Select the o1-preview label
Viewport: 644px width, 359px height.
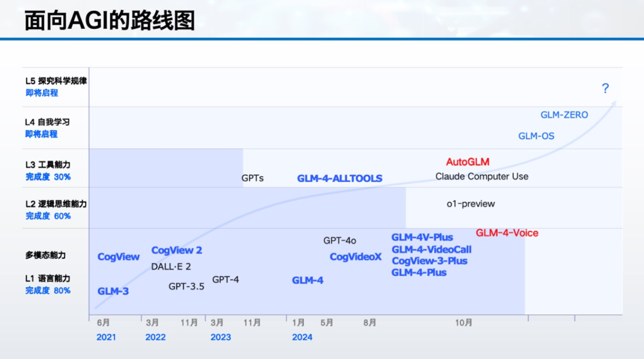(x=471, y=204)
